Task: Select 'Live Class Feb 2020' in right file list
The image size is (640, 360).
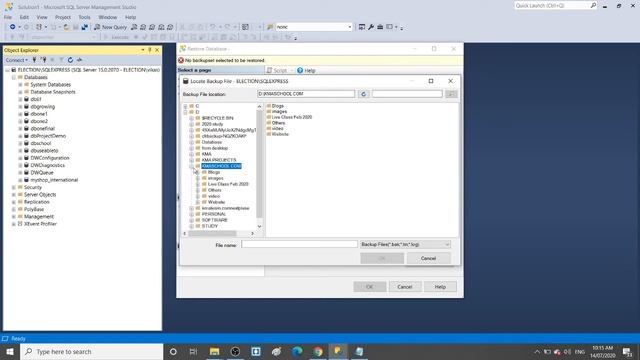Action: pyautogui.click(x=292, y=117)
